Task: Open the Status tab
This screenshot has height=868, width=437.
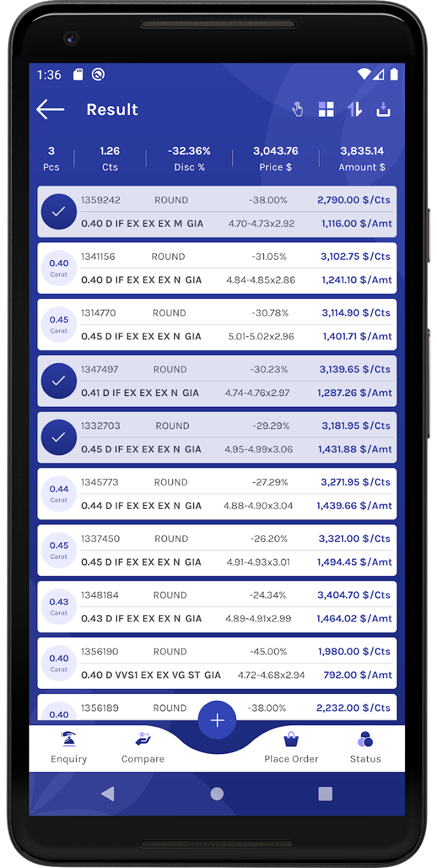Action: point(365,748)
